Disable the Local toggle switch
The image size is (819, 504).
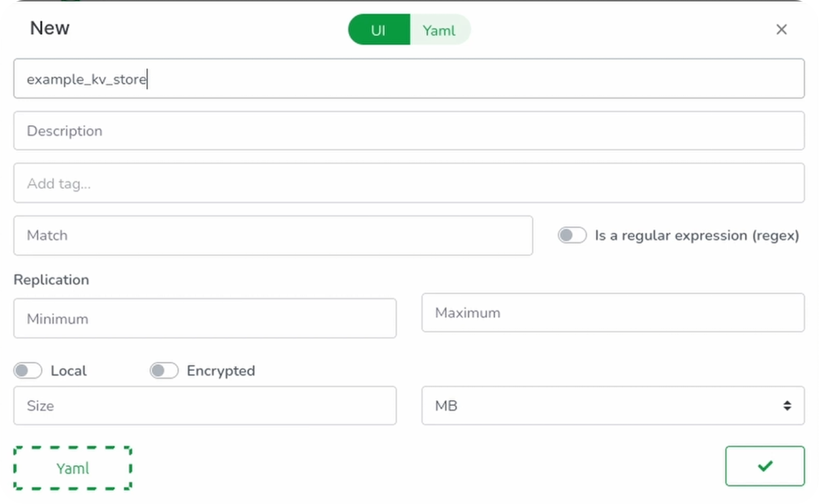pos(28,370)
